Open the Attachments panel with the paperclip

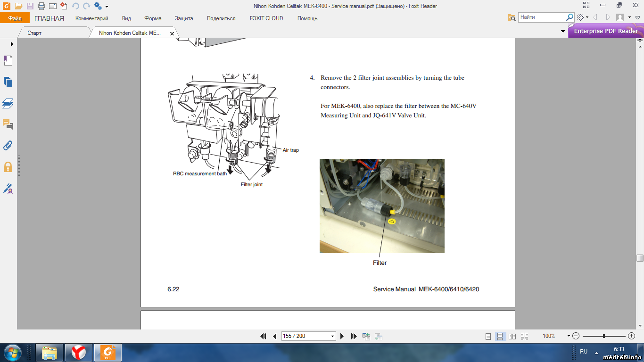coord(8,145)
